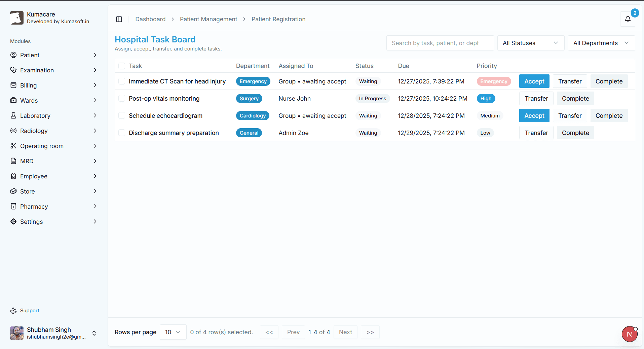Click the Dashboard breadcrumb link
644x349 pixels.
(150, 19)
